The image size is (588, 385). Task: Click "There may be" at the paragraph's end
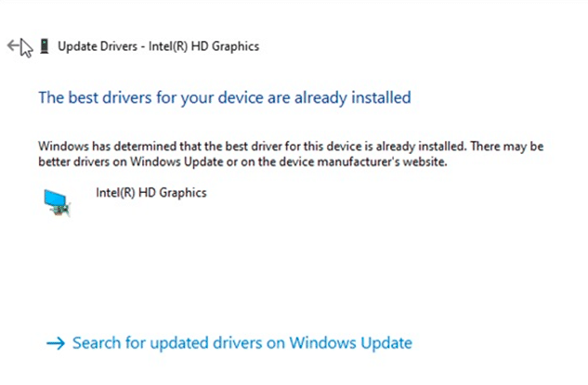click(506, 146)
